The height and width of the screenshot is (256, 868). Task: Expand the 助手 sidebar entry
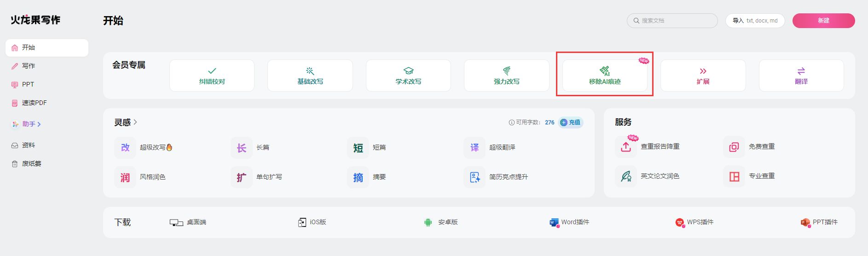click(x=29, y=124)
